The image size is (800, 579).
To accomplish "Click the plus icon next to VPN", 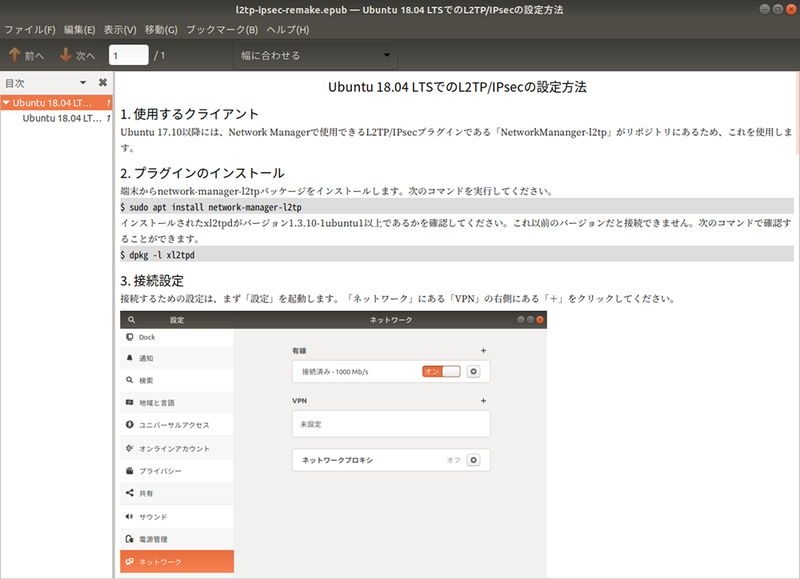I will pyautogui.click(x=483, y=400).
